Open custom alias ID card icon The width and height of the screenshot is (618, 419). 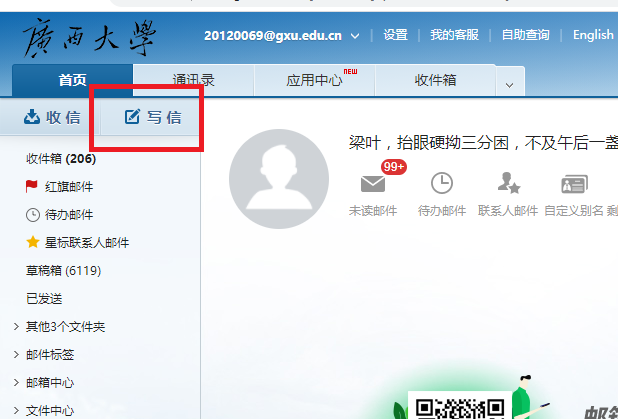[573, 183]
